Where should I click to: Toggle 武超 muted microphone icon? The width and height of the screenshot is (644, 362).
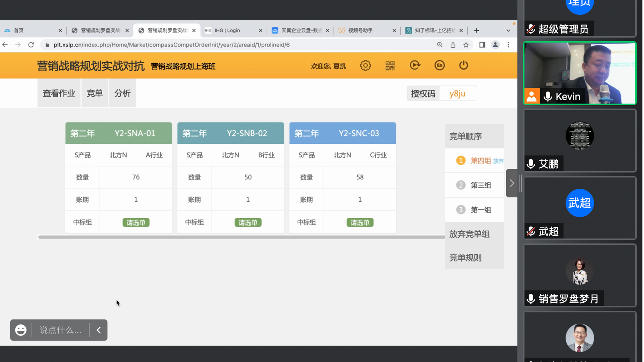point(531,231)
